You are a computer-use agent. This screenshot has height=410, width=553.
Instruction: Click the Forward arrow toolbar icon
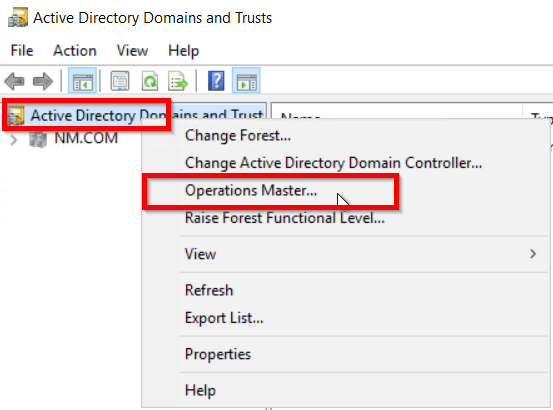[x=43, y=81]
